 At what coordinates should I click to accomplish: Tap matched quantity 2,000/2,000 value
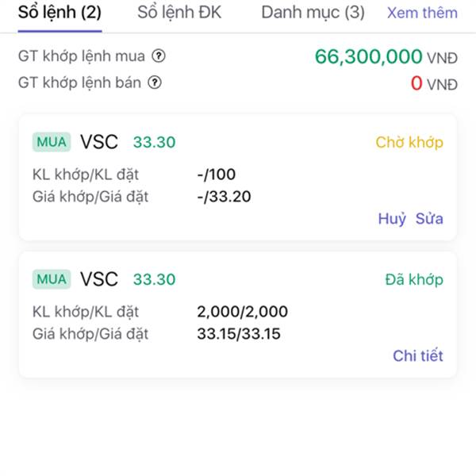click(x=242, y=312)
